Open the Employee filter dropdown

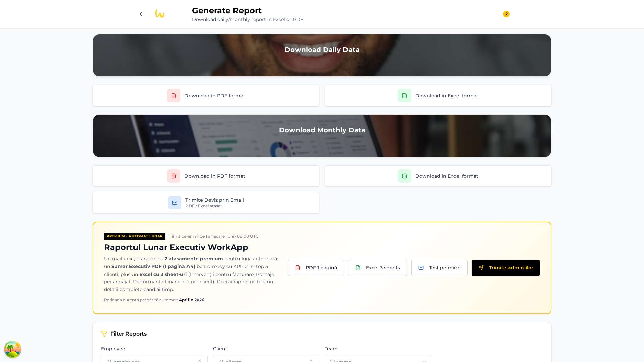click(154, 358)
